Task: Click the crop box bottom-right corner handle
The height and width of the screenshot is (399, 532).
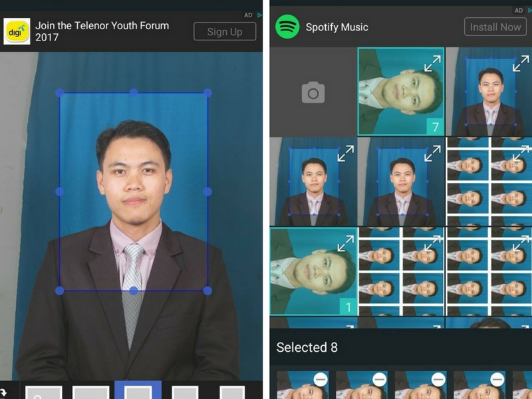Action: pos(207,291)
